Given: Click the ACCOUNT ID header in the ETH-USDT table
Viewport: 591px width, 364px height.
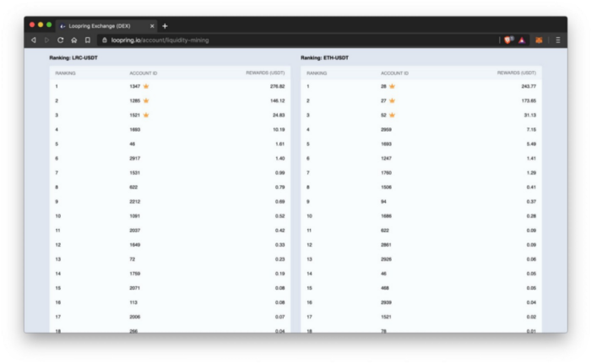Looking at the screenshot, I should (x=394, y=73).
